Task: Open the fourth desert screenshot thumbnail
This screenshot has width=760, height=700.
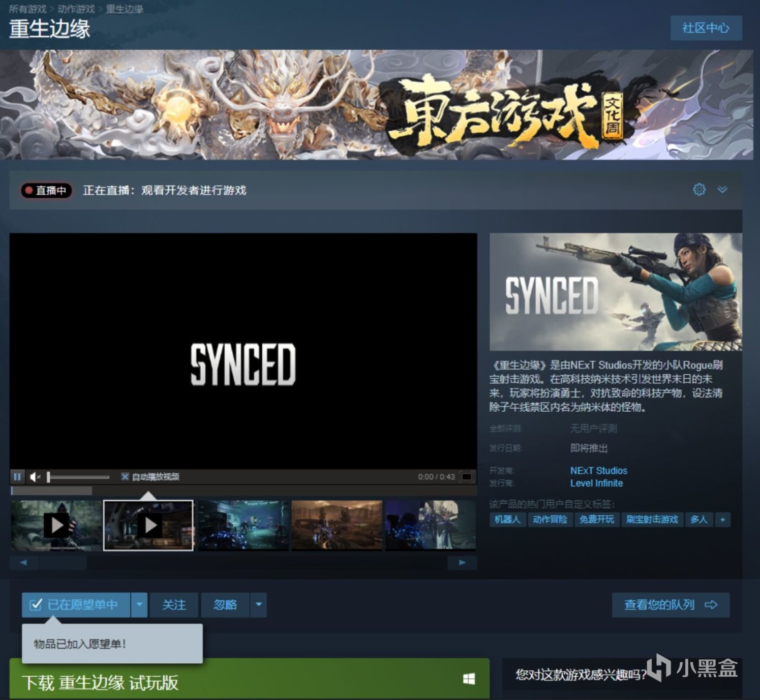Action: click(x=337, y=525)
